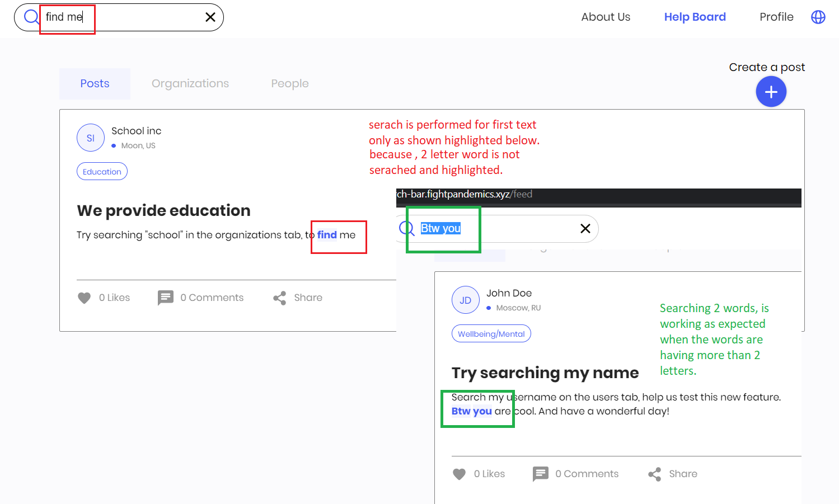Open the About Us page
Viewport: 839px width, 504px height.
(606, 17)
